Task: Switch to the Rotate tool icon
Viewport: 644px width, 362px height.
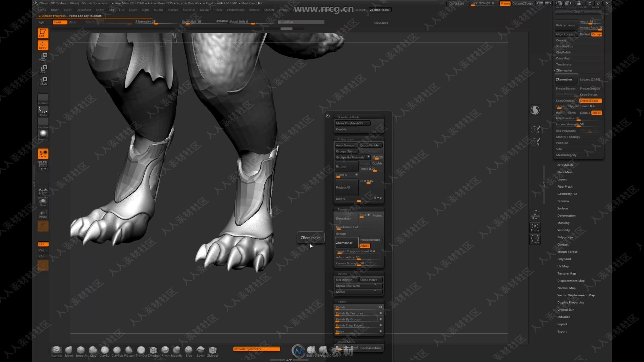Action: click(43, 81)
